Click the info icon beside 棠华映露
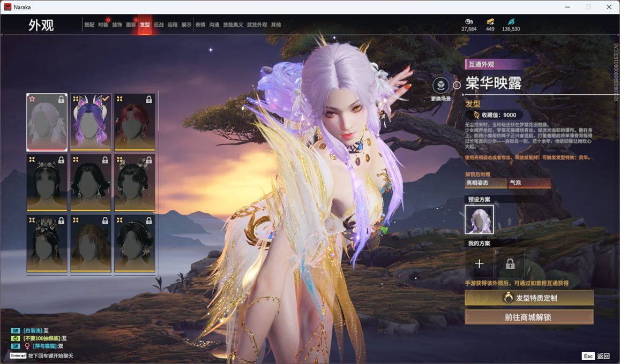The width and height of the screenshot is (620, 364). 457,85
